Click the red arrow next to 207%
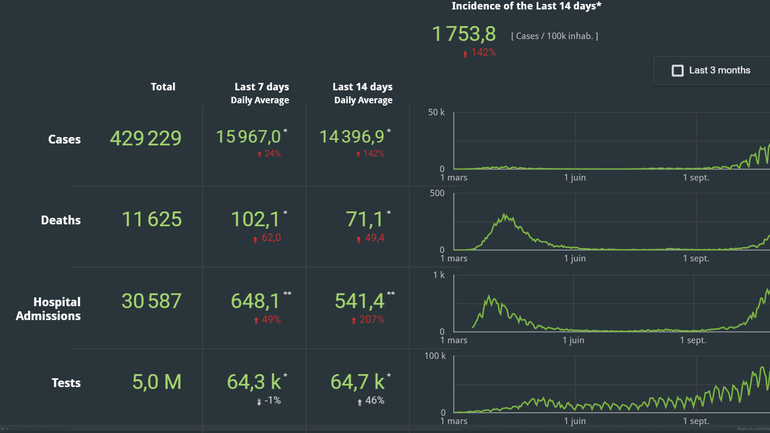770x433 pixels. (x=354, y=320)
